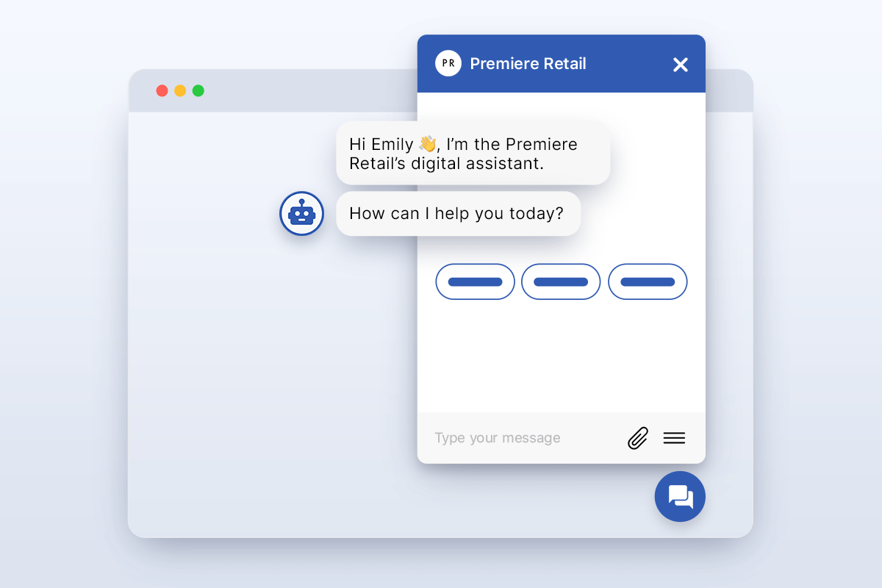Click the paperclip attachment icon

(x=637, y=437)
